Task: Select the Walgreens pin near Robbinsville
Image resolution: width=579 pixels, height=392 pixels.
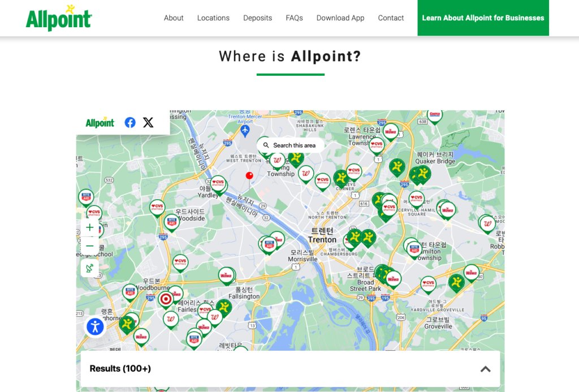Action: [487, 224]
